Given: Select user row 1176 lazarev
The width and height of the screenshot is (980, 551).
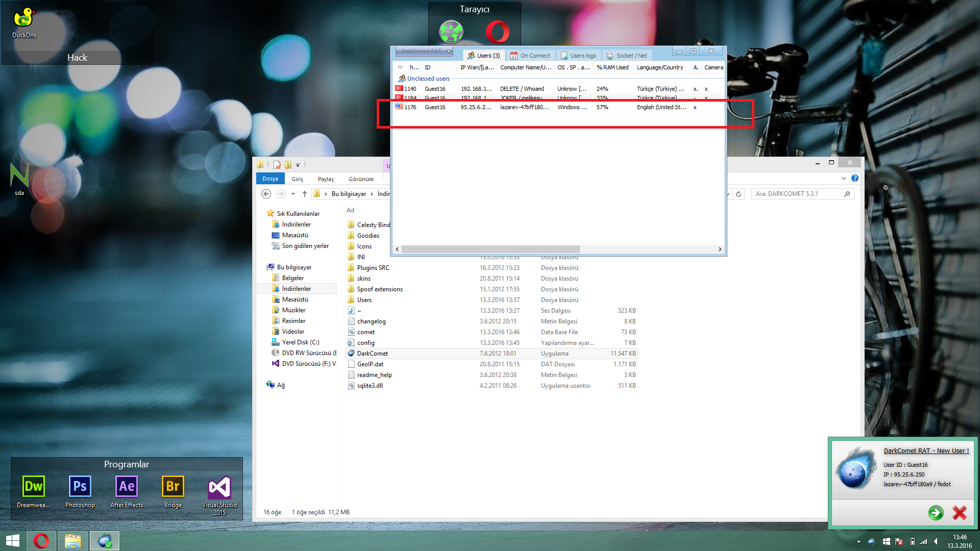Looking at the screenshot, I should (x=559, y=107).
